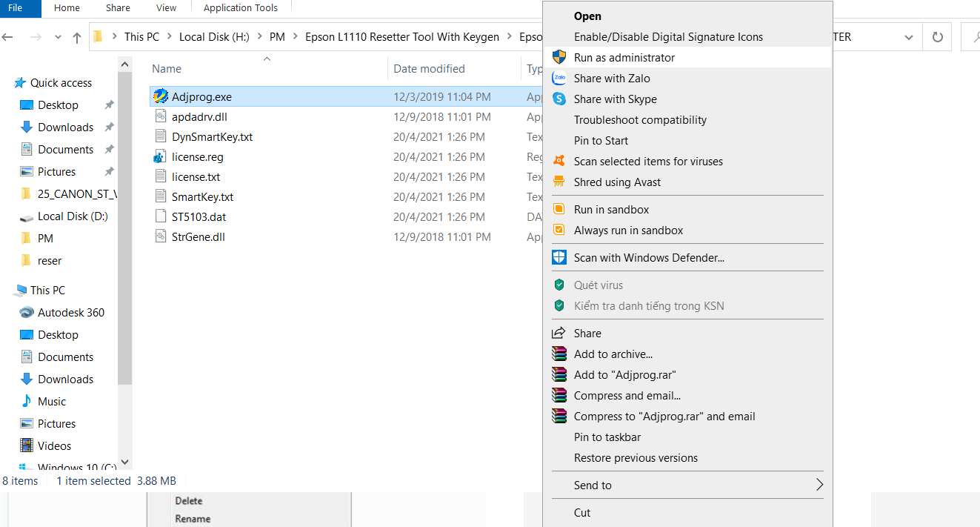Click the up arrow navigation button
Viewport: 980px width, 527px height.
77,37
